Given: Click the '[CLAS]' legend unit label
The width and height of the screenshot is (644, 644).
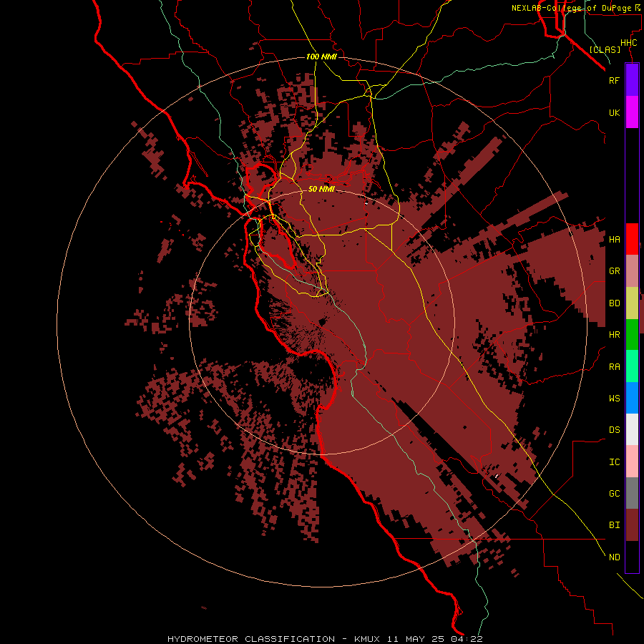Looking at the screenshot, I should click(605, 50).
